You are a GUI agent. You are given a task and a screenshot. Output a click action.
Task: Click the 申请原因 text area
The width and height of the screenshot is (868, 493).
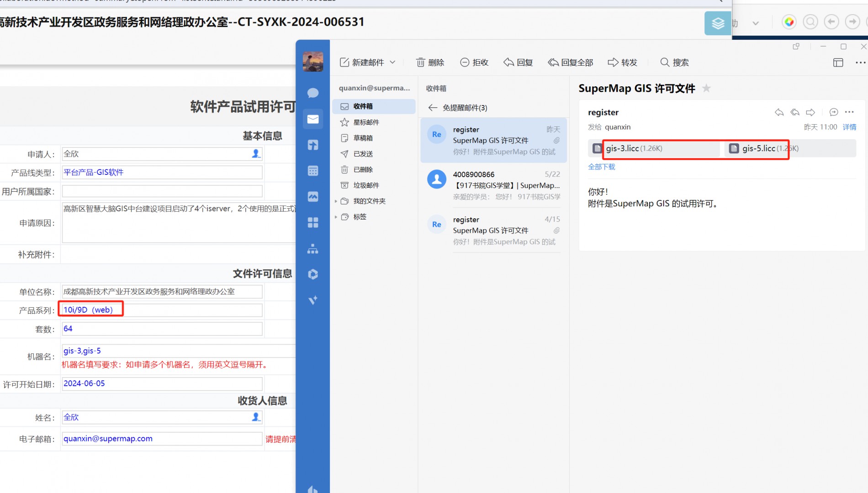pos(179,223)
